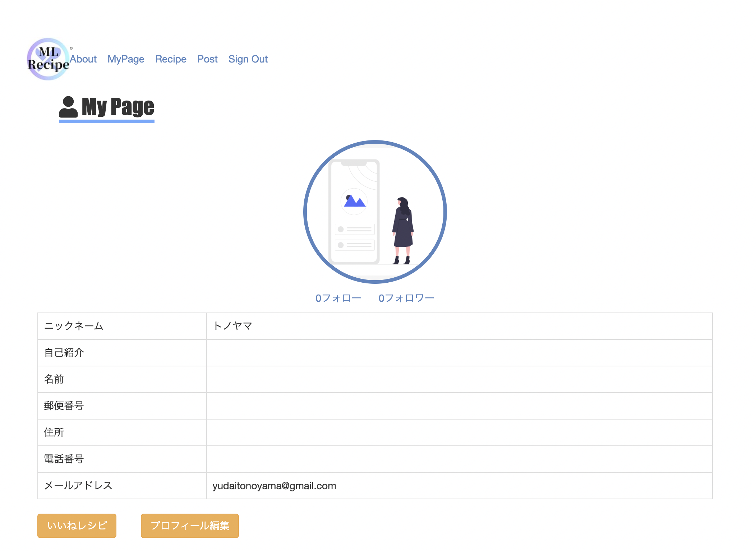Screen dimensions: 756x551
Task: Click the mountain image placeholder inside the avatar
Action: 355,201
